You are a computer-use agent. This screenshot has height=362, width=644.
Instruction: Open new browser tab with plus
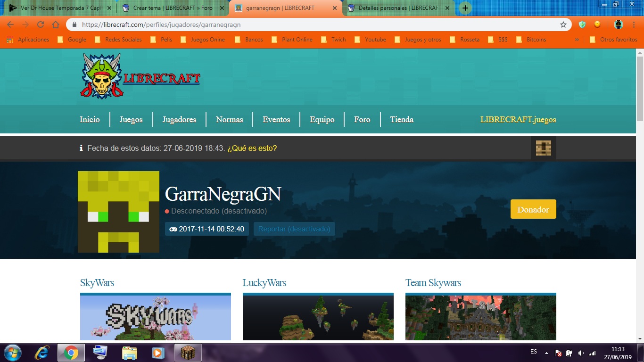(465, 8)
